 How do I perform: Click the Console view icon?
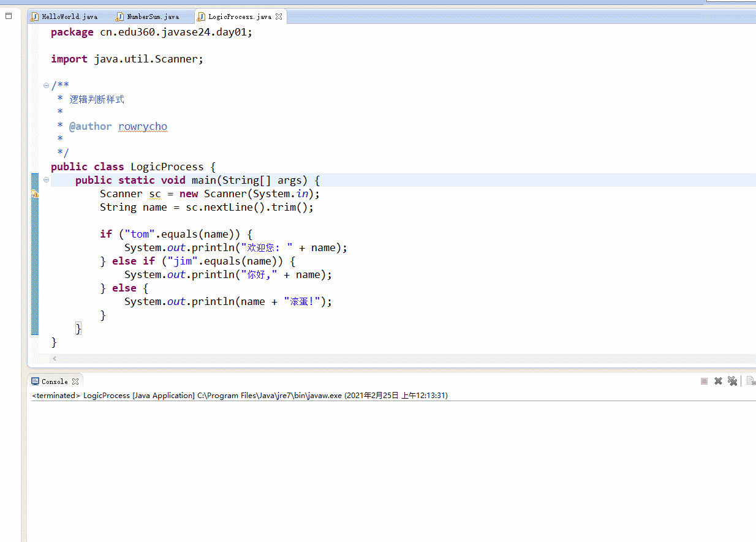36,382
